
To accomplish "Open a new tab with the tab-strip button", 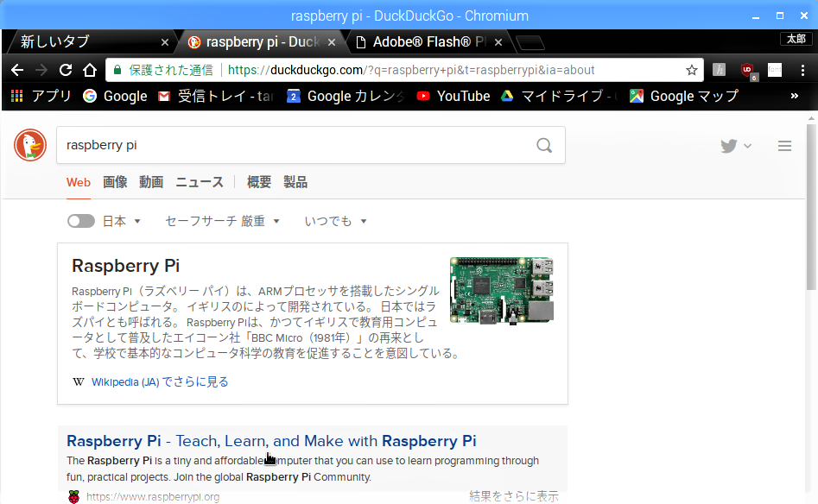I will 530,43.
